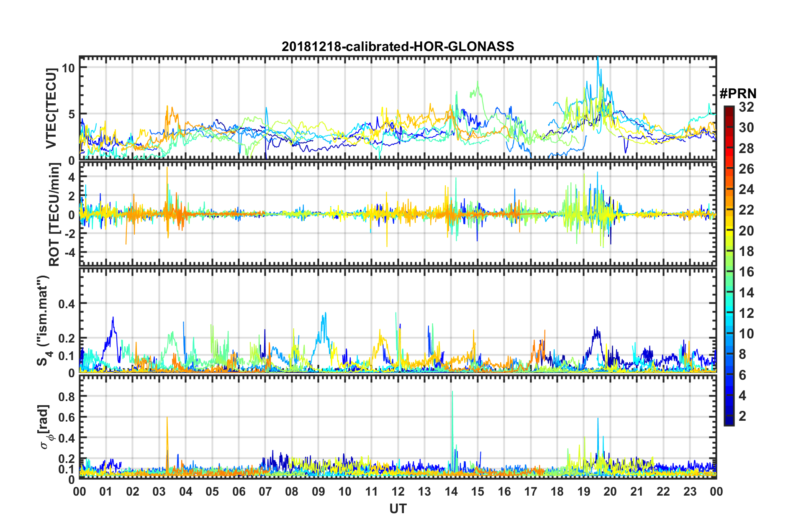Click colorbar tick label 14
The height and width of the screenshot is (532, 796).
pos(746,292)
